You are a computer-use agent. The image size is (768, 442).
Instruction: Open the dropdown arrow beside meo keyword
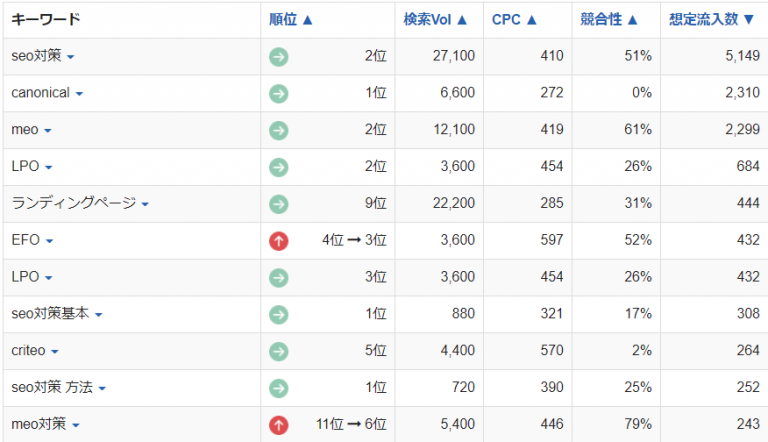click(x=47, y=131)
